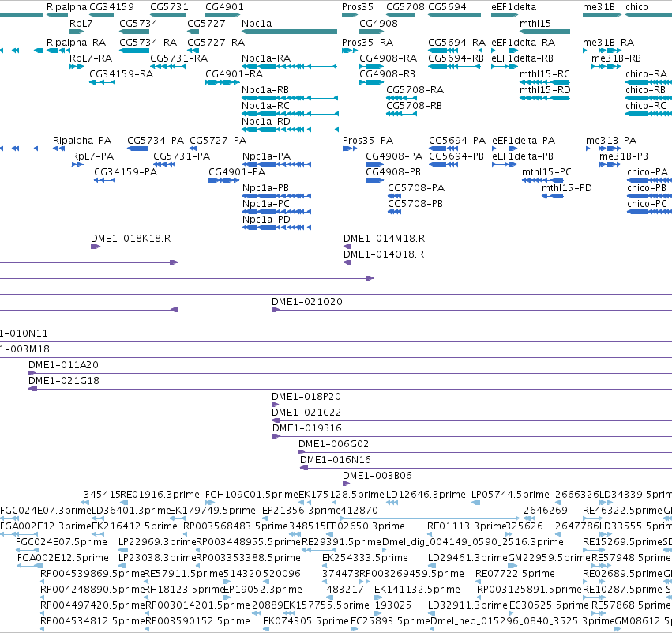The image size is (672, 633).
Task: Click the CG34159-RA transcript label
Action: click(121, 74)
